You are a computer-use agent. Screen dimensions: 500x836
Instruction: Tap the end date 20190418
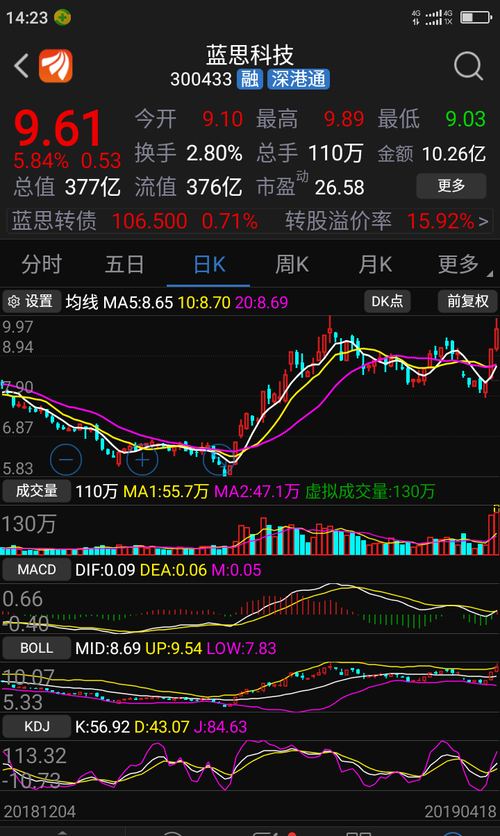click(461, 811)
